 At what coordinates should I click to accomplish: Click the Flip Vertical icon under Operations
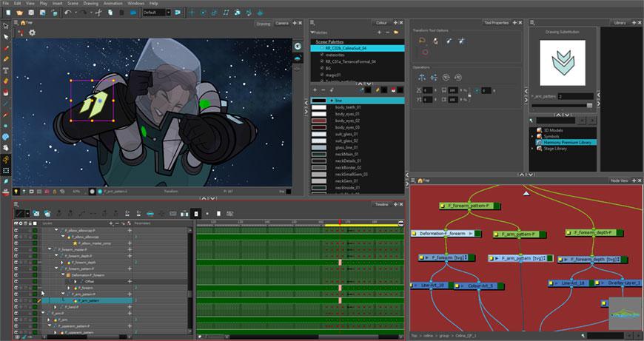click(434, 77)
